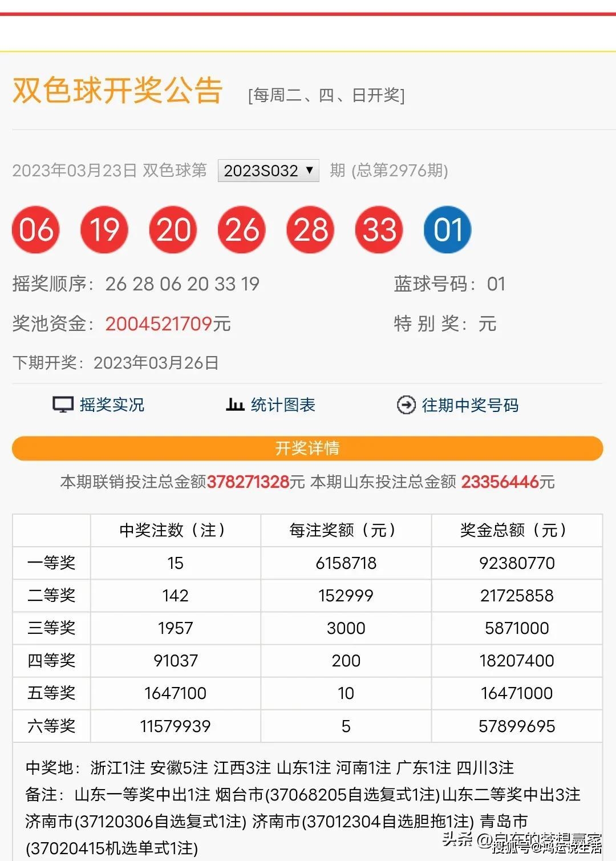The height and width of the screenshot is (861, 616).
Task: Click first prize per-bet amount 6158718
Action: (346, 563)
